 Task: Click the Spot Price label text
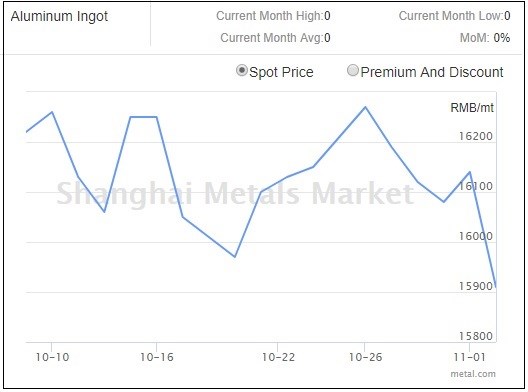[281, 72]
